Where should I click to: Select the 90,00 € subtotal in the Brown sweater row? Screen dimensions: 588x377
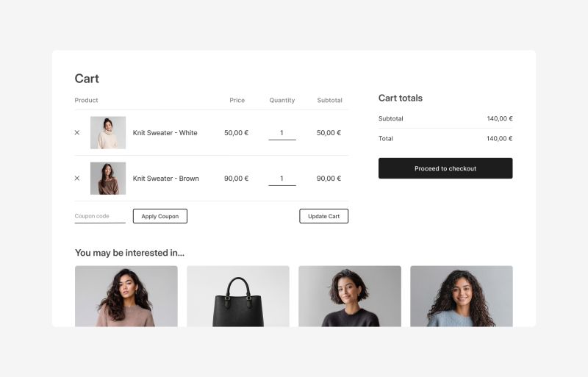pyautogui.click(x=329, y=179)
